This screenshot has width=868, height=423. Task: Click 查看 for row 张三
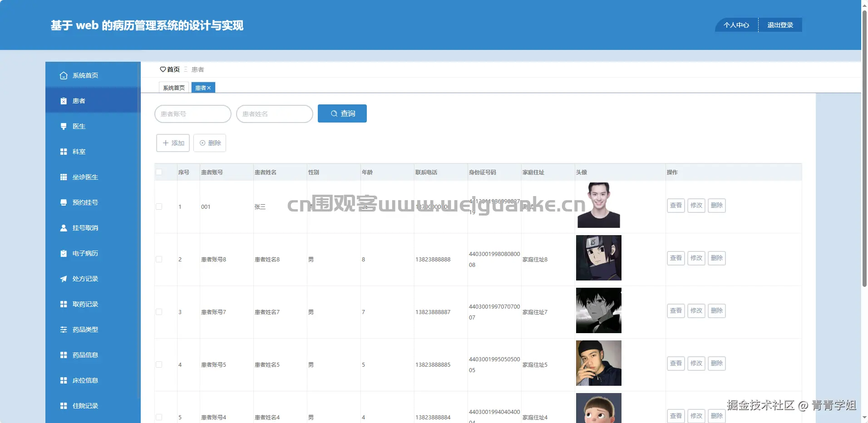676,206
